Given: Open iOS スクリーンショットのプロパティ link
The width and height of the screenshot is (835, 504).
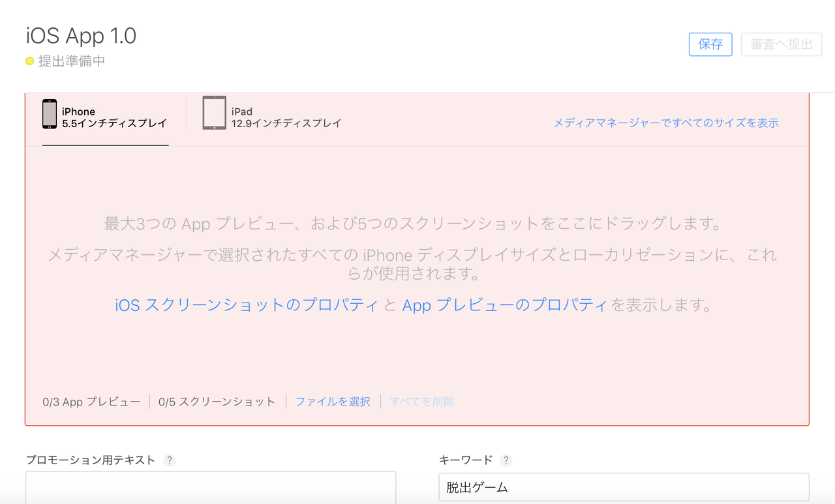Looking at the screenshot, I should [x=247, y=304].
